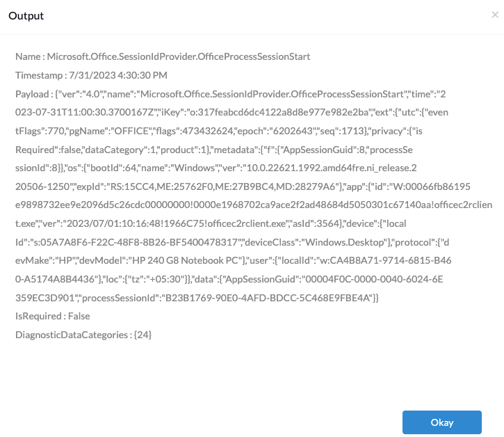Click the payload line with pgName OFFICE
504x437 pixels.
point(219,131)
